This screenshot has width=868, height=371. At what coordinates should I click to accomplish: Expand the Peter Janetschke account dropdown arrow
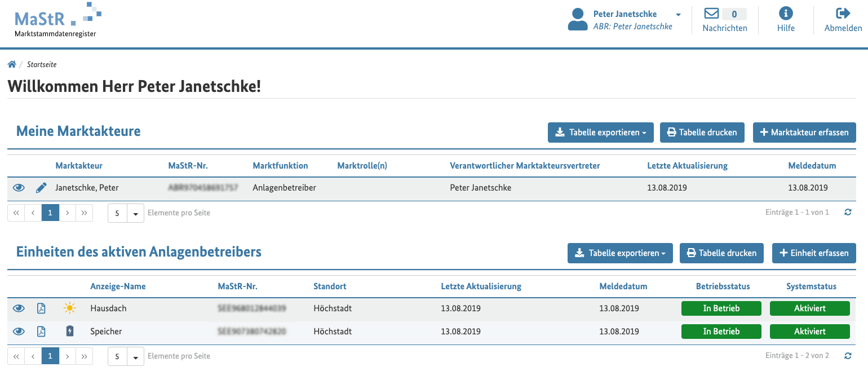click(678, 15)
